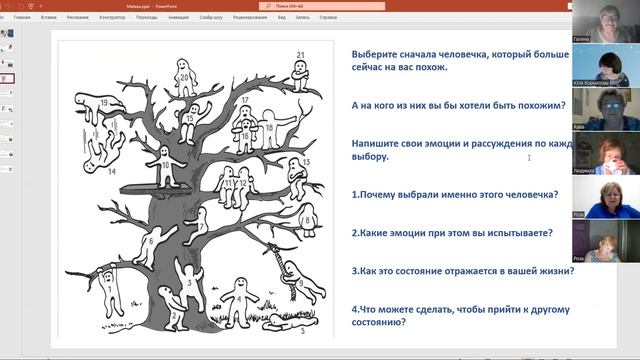
Task: Click figure number 9 holding the rope
Action: (x=304, y=282)
